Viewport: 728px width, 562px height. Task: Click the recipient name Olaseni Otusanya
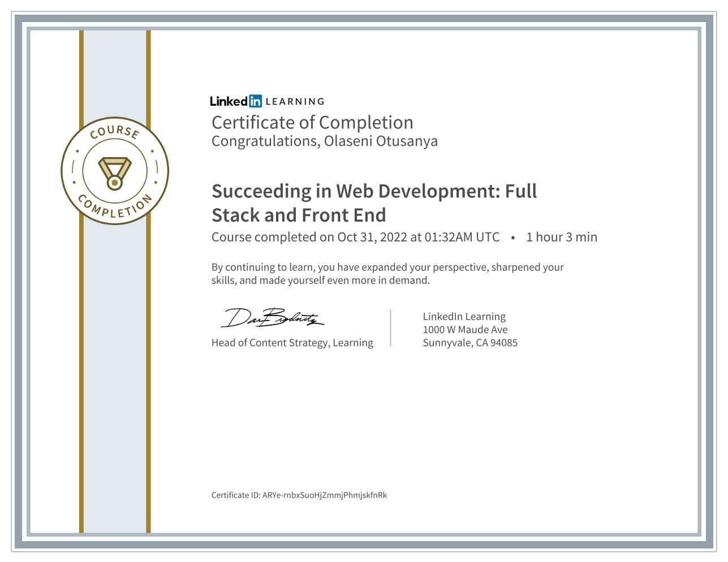coord(381,141)
